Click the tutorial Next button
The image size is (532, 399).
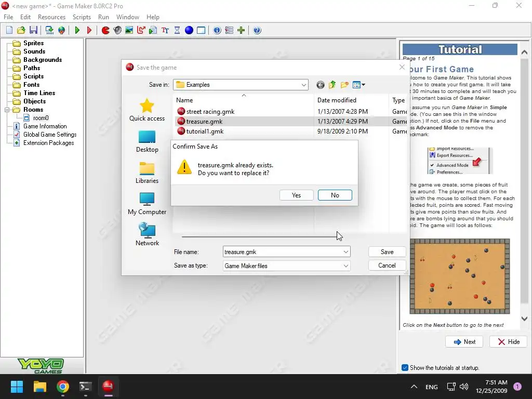click(x=464, y=342)
